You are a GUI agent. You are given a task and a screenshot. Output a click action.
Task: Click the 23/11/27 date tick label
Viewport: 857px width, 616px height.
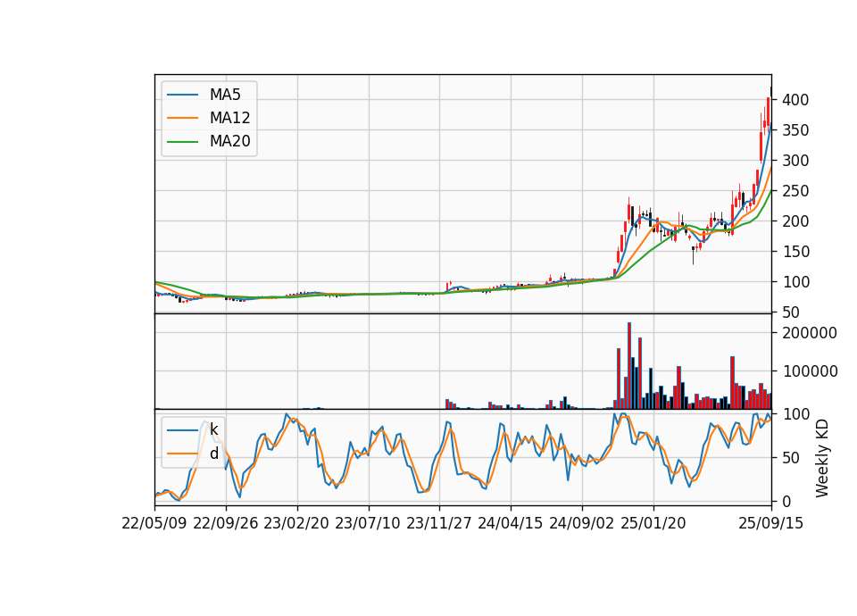pos(439,523)
